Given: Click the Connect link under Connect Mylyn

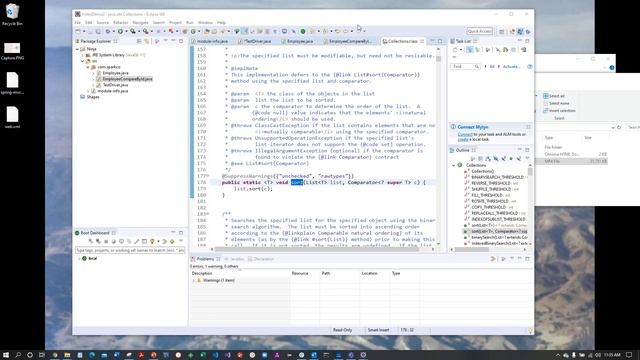Looking at the screenshot, I should [465, 134].
